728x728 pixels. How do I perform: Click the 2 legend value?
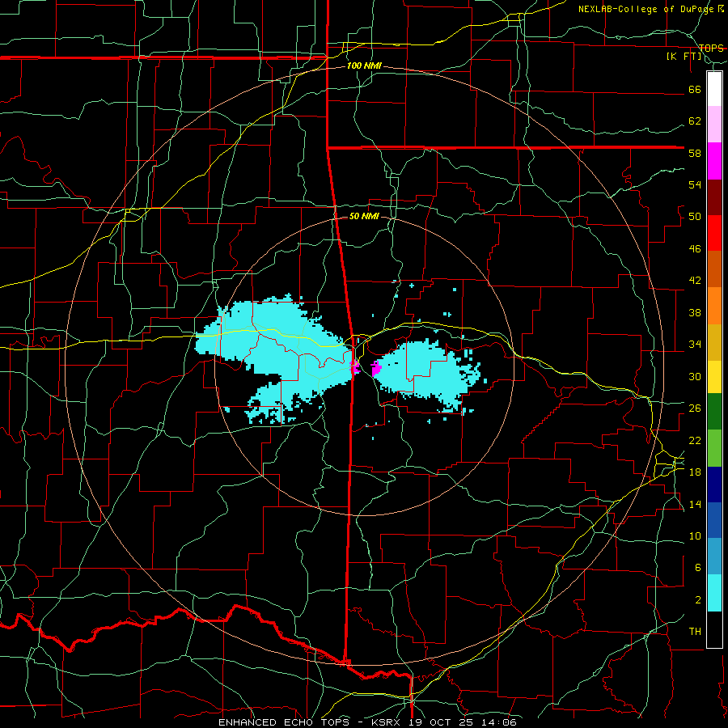pyautogui.click(x=697, y=599)
